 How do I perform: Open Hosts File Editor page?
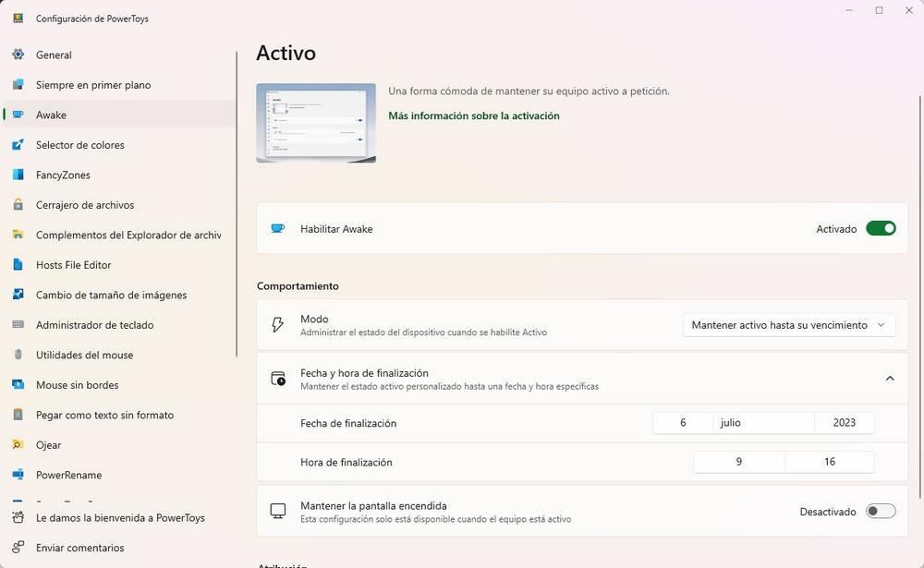click(119, 265)
